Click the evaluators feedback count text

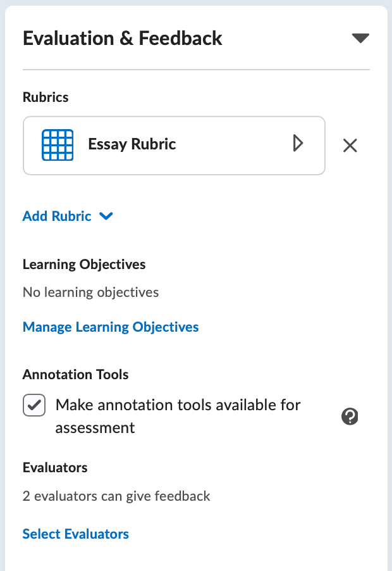[116, 496]
